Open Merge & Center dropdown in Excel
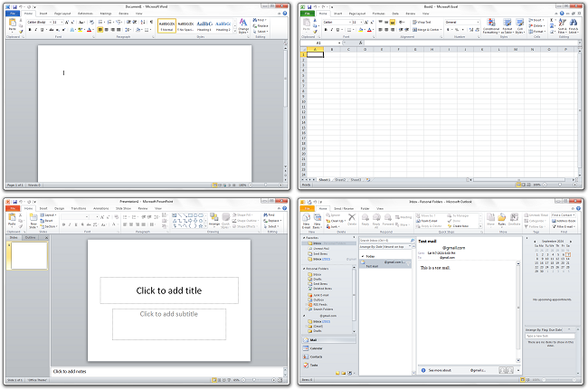 pos(441,30)
